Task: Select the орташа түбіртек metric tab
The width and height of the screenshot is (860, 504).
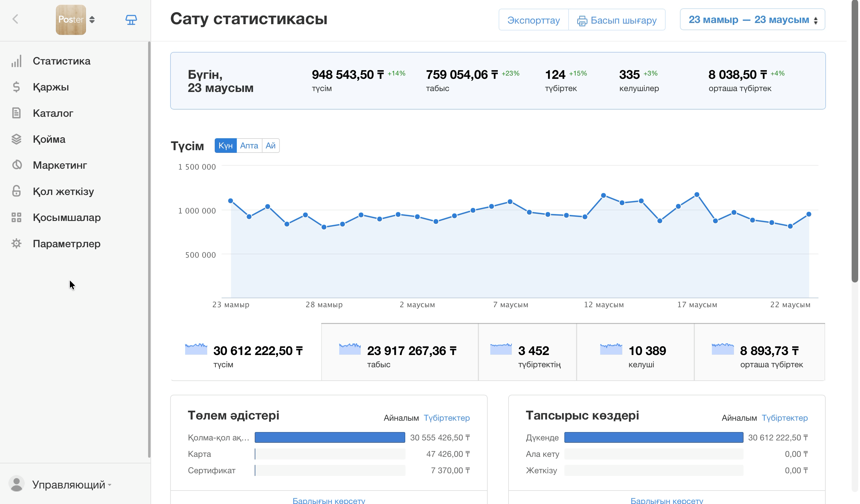Action: pos(759,352)
